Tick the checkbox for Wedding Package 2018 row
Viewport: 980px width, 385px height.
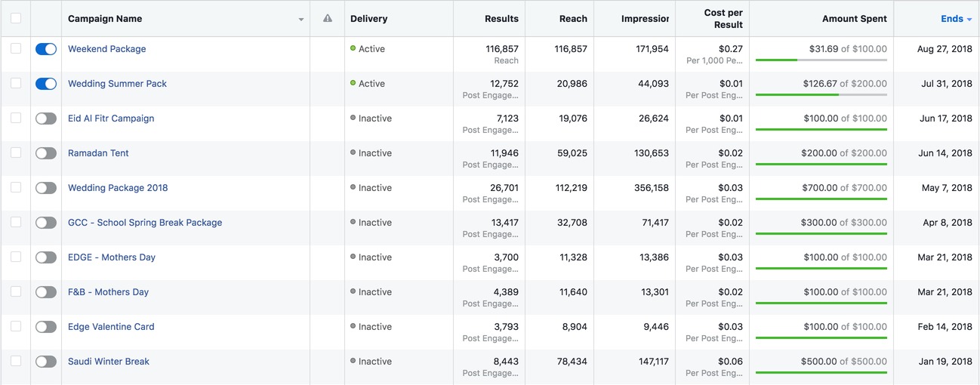(16, 187)
